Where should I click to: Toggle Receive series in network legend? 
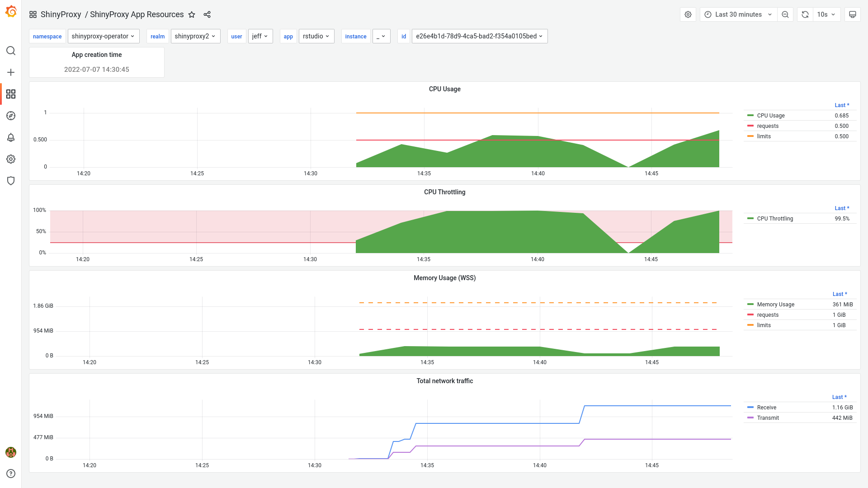coord(766,408)
